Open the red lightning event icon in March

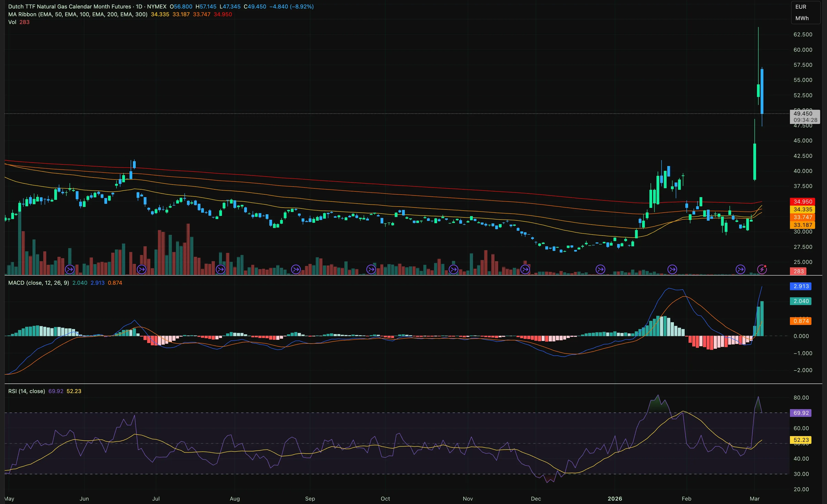(762, 269)
